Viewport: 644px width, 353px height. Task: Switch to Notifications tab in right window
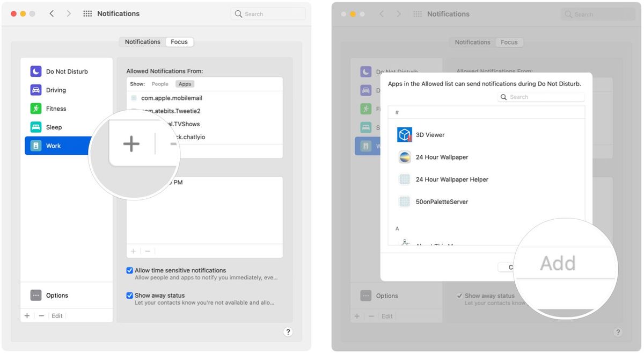473,42
